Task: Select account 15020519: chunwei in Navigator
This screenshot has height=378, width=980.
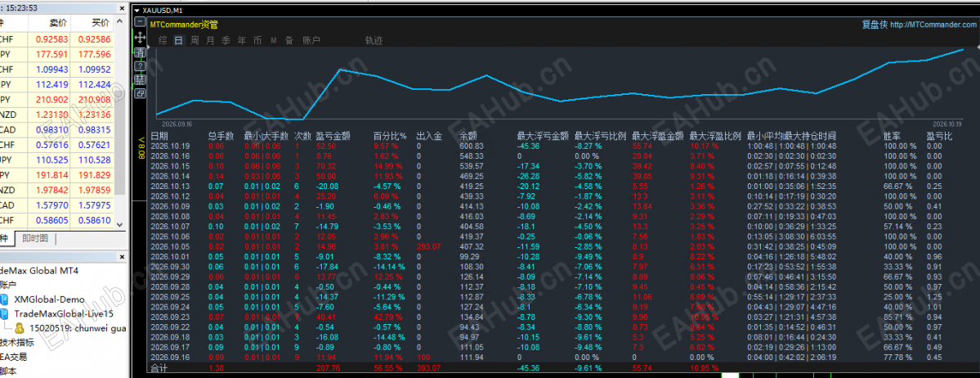Action: coord(78,328)
